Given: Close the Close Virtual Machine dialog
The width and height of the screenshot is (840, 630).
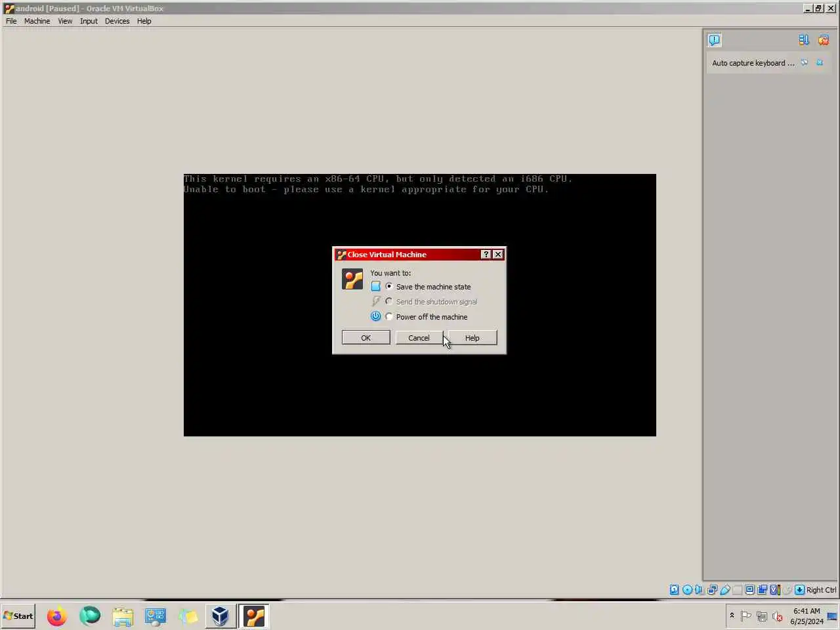Looking at the screenshot, I should coord(498,255).
